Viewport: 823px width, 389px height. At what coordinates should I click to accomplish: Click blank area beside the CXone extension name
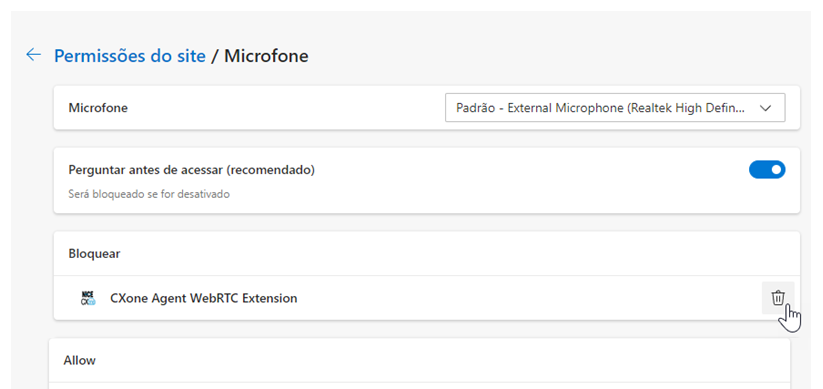coord(525,298)
